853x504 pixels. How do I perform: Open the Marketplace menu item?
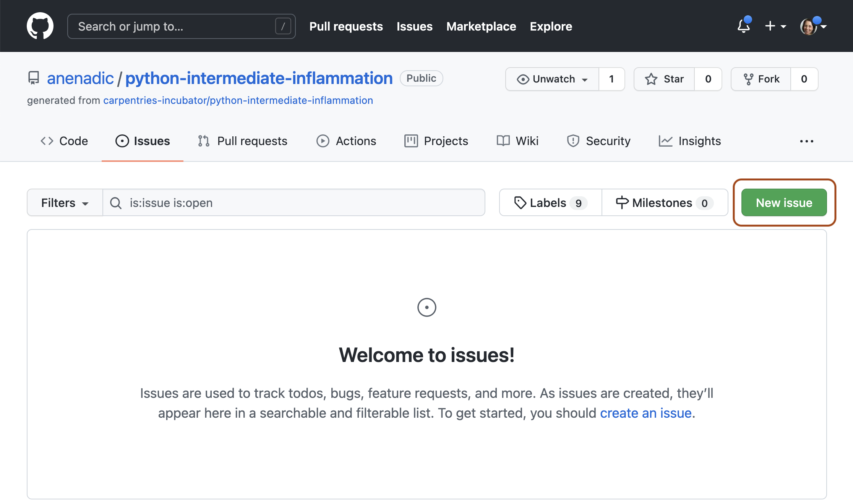[481, 26]
